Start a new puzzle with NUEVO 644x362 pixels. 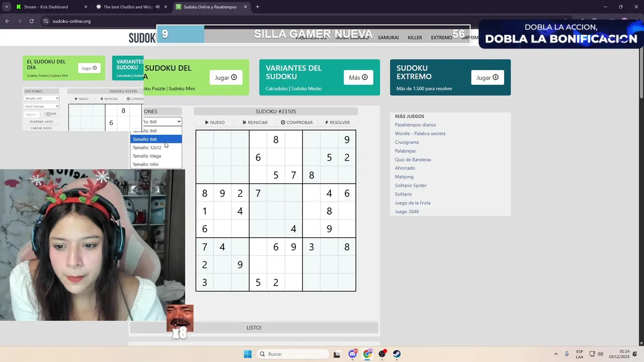(x=215, y=122)
